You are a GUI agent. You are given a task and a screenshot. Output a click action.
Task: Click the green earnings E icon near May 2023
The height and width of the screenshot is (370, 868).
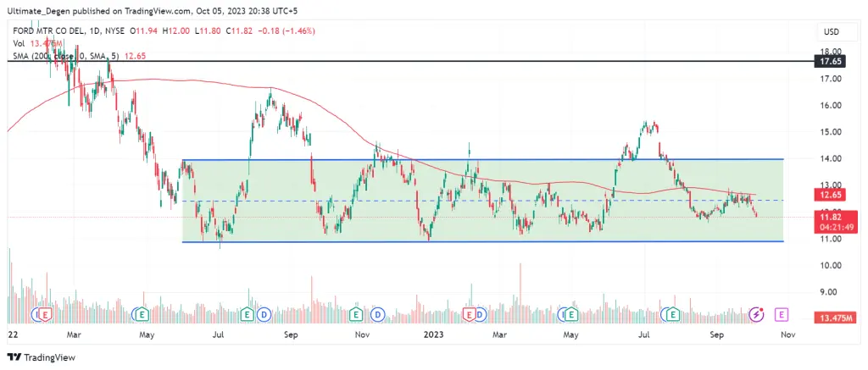pos(570,315)
